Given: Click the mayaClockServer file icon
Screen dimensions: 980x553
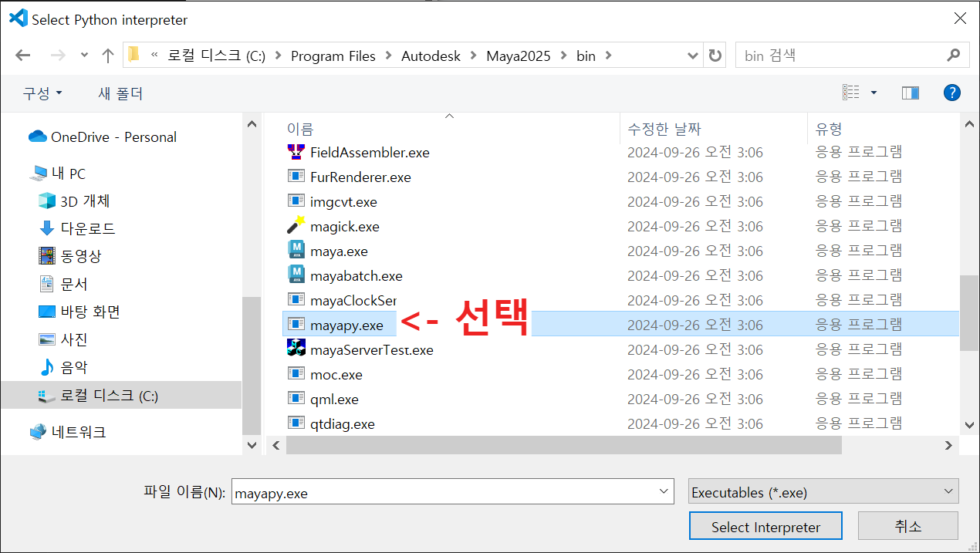Looking at the screenshot, I should pyautogui.click(x=296, y=300).
